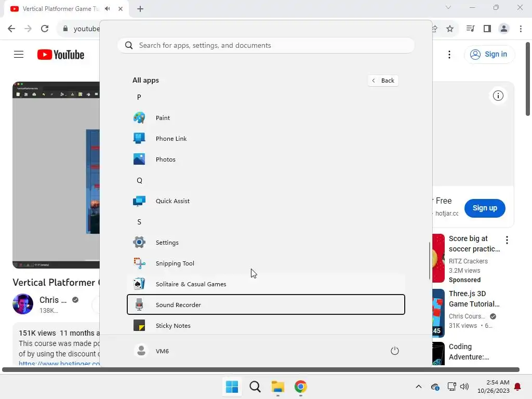Click the OneDrive cloud tray icon

pos(435,387)
